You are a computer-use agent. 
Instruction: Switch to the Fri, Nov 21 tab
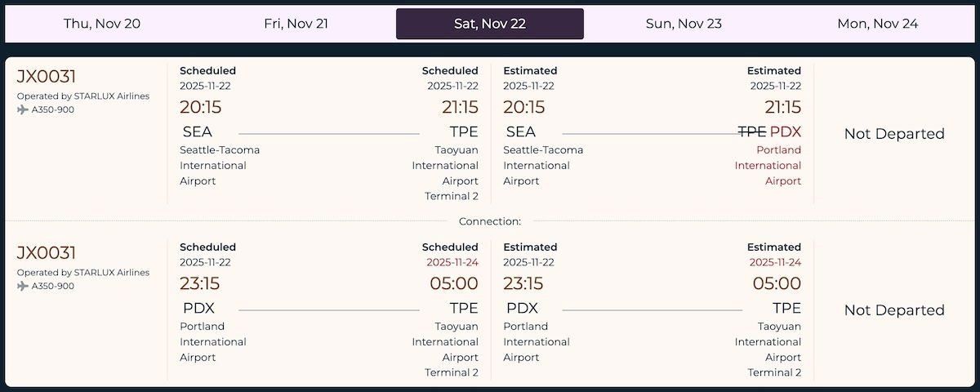coord(296,24)
